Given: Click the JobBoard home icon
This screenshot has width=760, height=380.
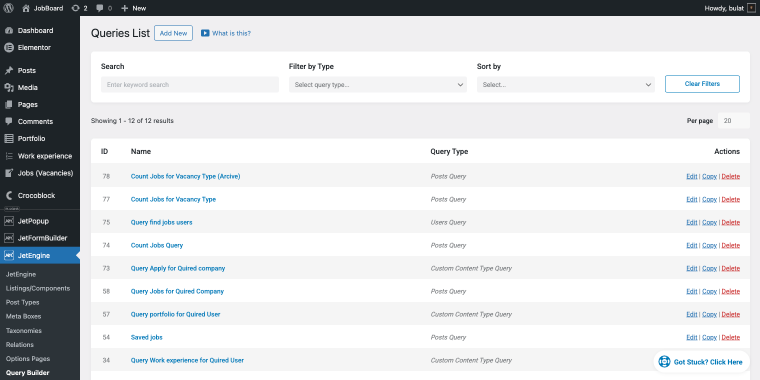Looking at the screenshot, I should [x=26, y=8].
